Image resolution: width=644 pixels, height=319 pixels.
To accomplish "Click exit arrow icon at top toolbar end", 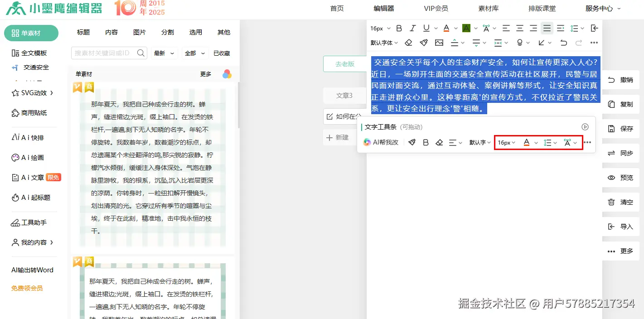I will (x=595, y=28).
